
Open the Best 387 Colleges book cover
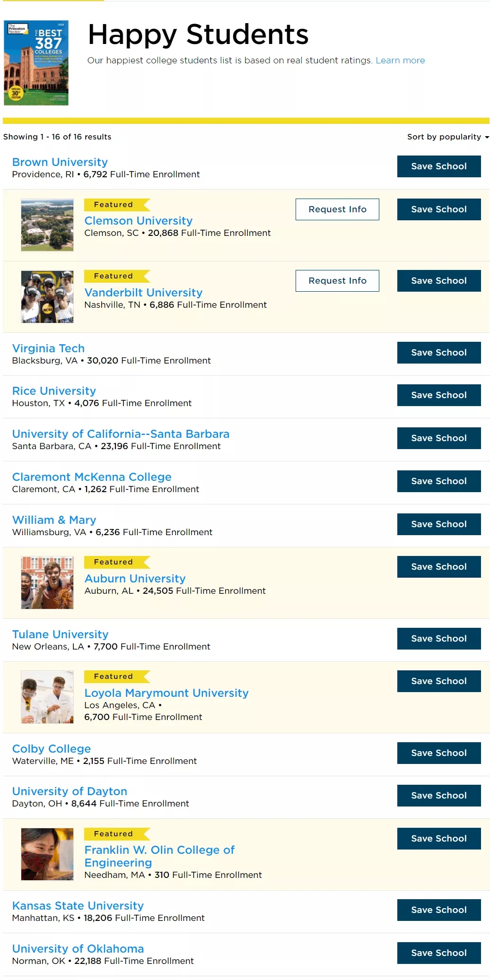pos(36,62)
